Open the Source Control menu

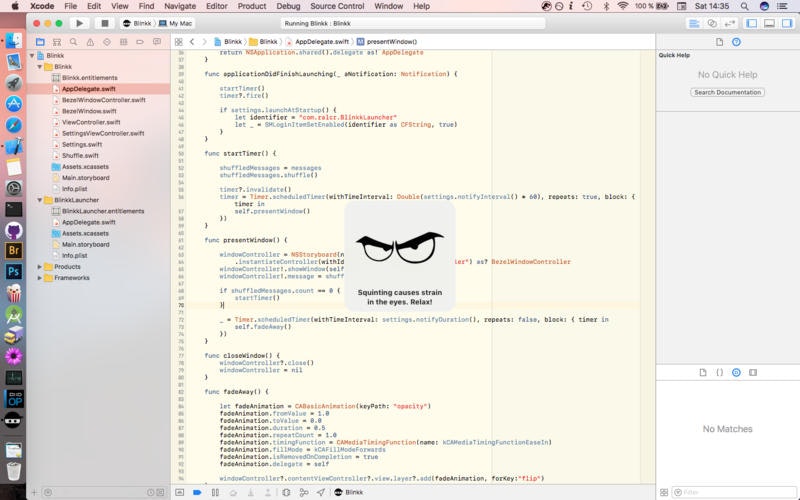pyautogui.click(x=337, y=6)
